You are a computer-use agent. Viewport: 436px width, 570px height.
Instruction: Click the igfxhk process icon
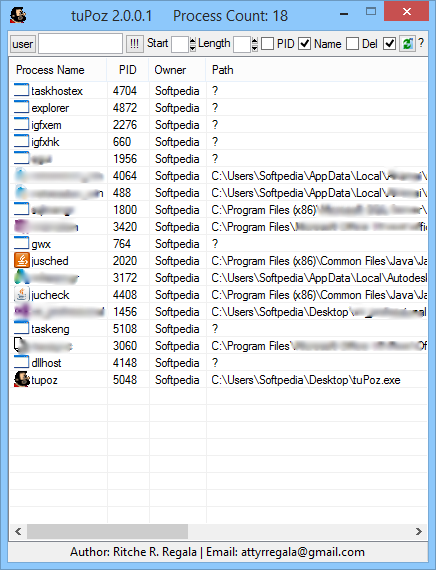pos(21,141)
